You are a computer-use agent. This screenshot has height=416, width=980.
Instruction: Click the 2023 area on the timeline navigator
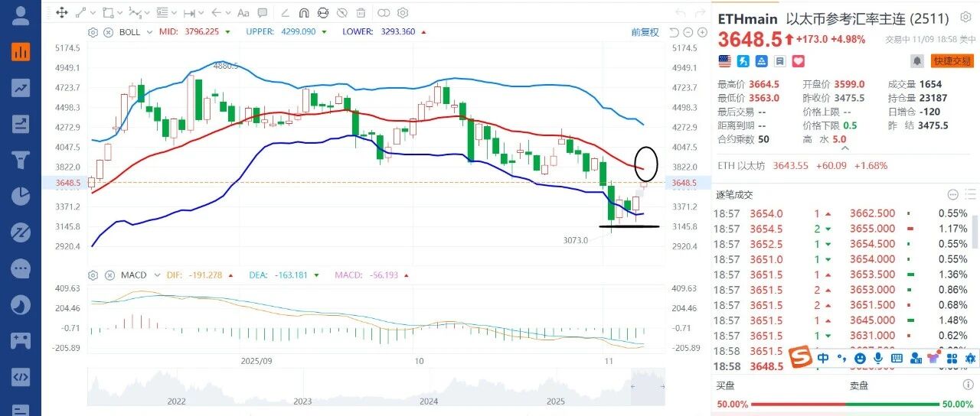(302, 401)
